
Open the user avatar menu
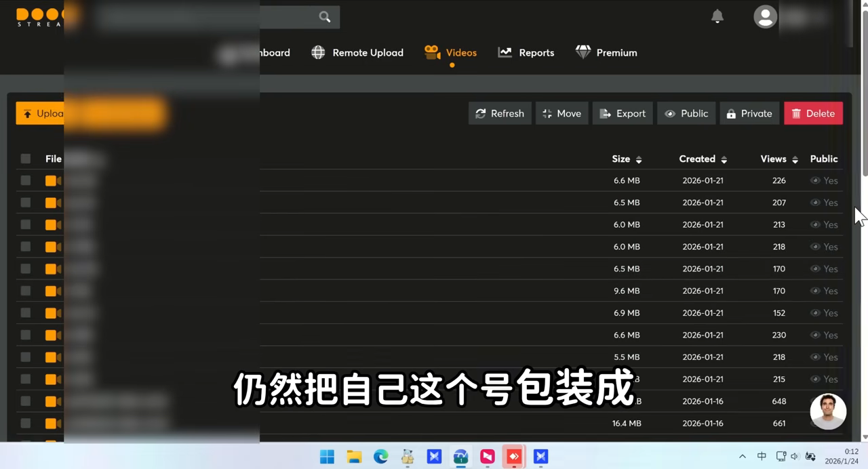pos(765,17)
